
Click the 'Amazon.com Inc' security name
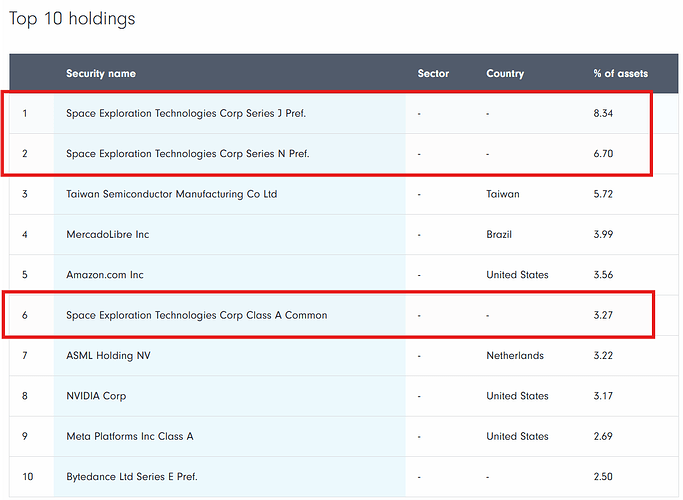105,275
